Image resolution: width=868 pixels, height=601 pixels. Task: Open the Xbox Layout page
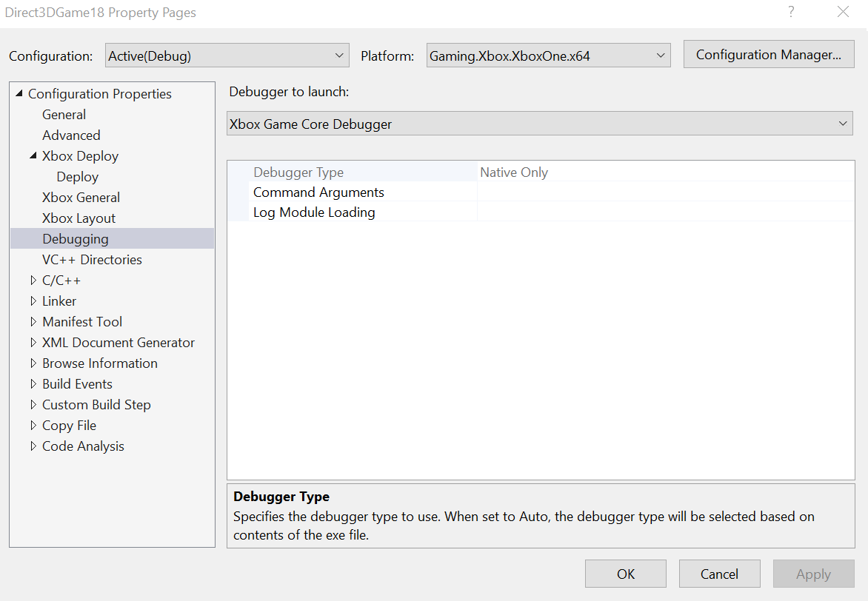[x=79, y=218]
